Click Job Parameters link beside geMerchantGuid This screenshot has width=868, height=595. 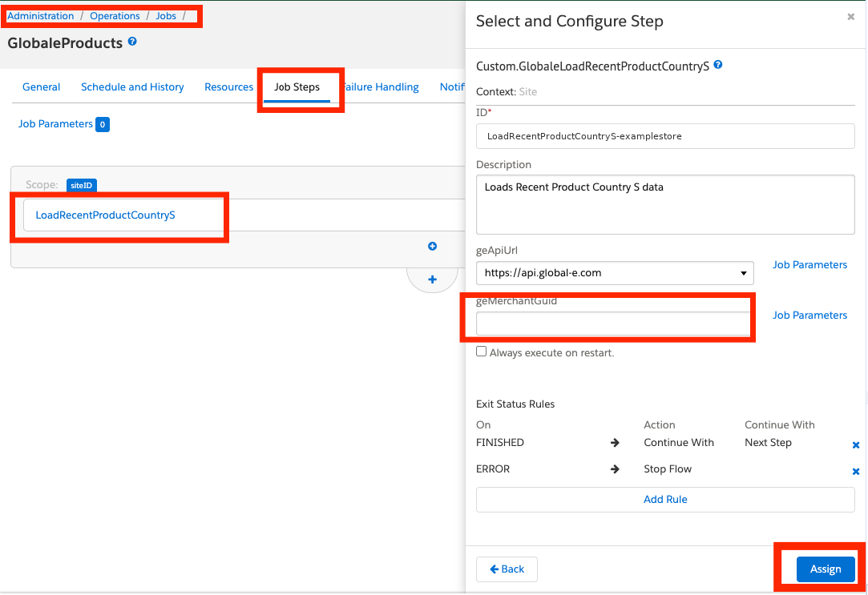pos(809,316)
